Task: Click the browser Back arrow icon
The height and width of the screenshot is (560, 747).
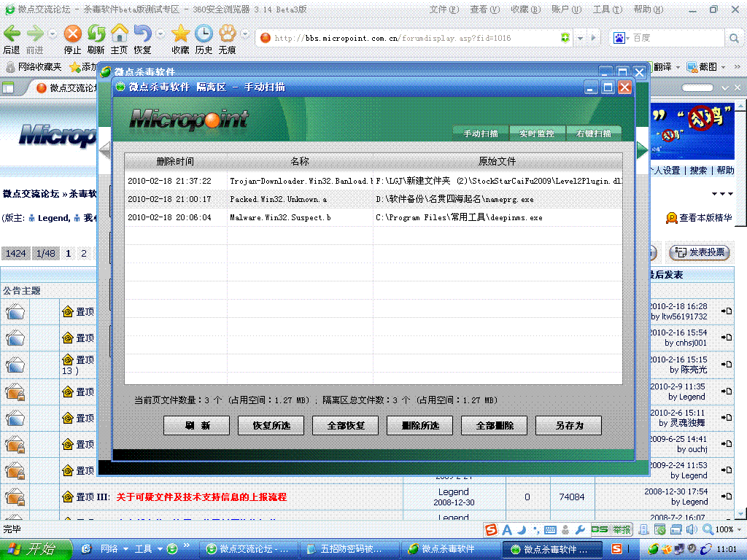Action: pyautogui.click(x=12, y=34)
